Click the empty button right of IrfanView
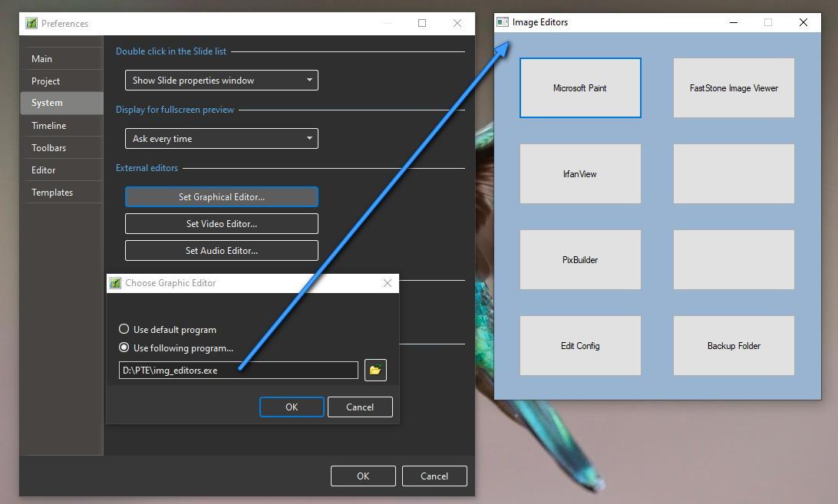Viewport: 838px width, 504px height. 734,173
